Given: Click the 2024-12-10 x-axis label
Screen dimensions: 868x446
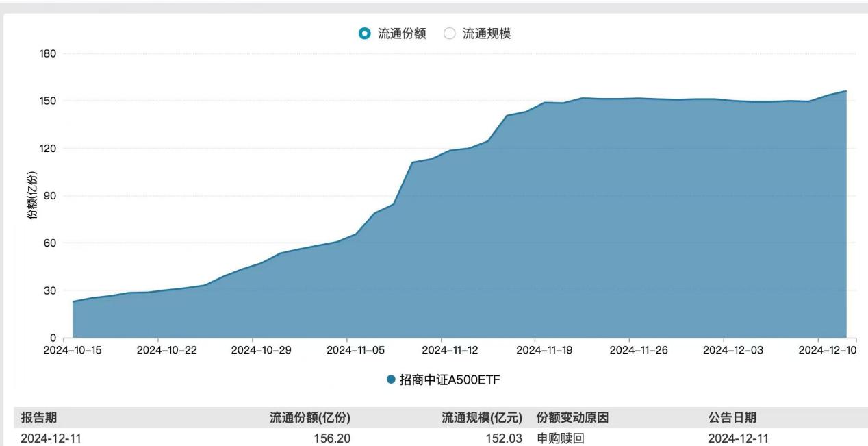Looking at the screenshot, I should [x=828, y=350].
